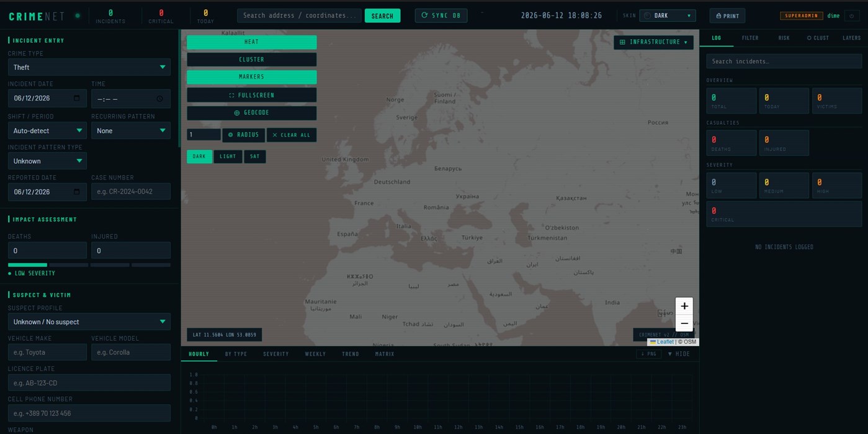
Task: Open the Skin selector dropdown
Action: pos(668,16)
